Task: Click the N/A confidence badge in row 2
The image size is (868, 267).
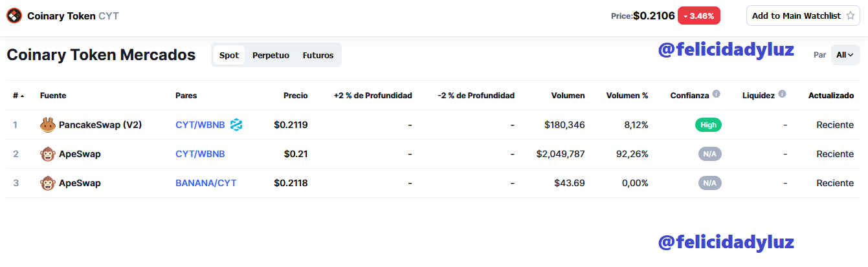Action: pos(709,154)
